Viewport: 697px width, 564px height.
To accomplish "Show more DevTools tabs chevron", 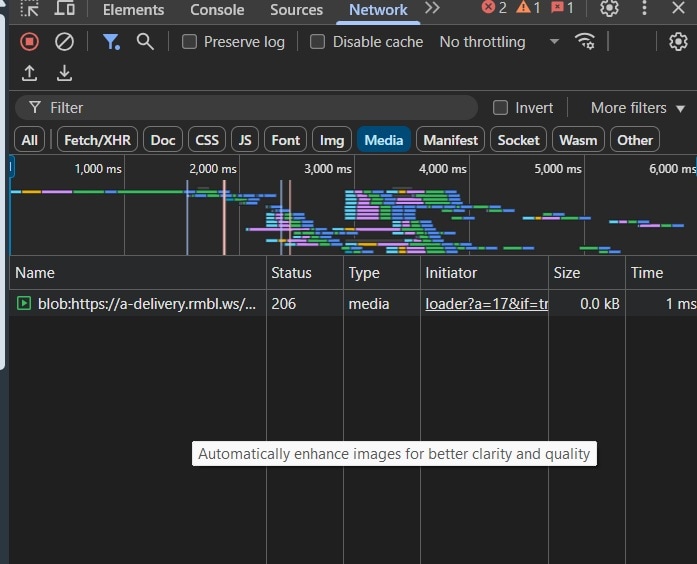I will pos(432,8).
